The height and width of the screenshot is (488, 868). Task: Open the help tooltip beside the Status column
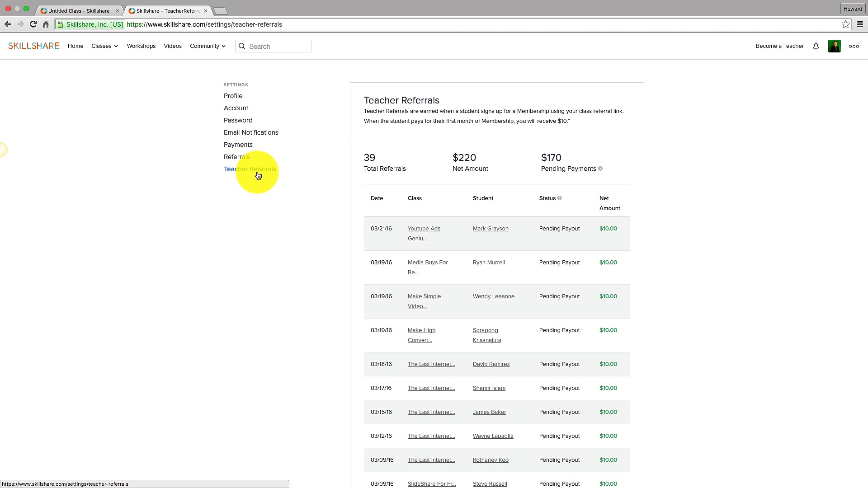pyautogui.click(x=559, y=198)
